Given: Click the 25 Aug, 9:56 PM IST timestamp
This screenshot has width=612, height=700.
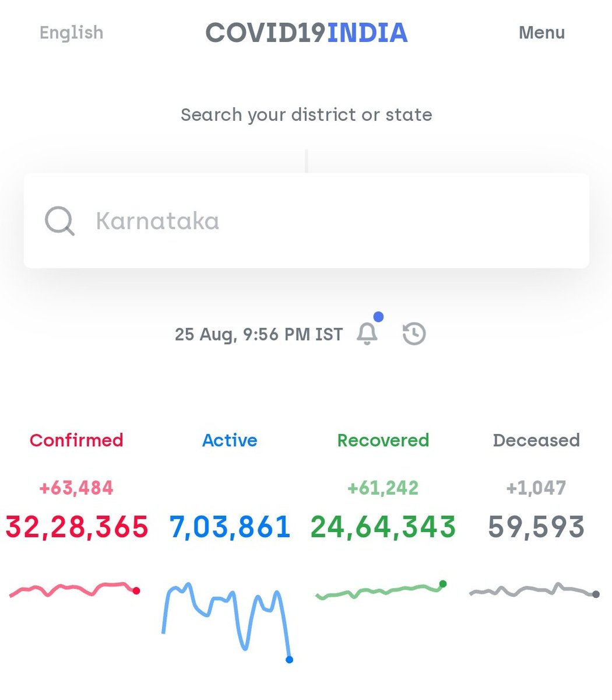Looking at the screenshot, I should [x=259, y=334].
